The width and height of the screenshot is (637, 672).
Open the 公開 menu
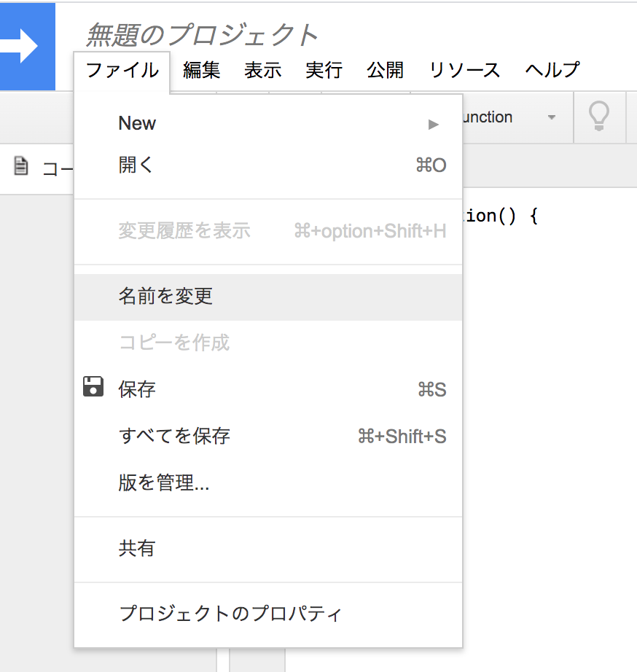[386, 69]
